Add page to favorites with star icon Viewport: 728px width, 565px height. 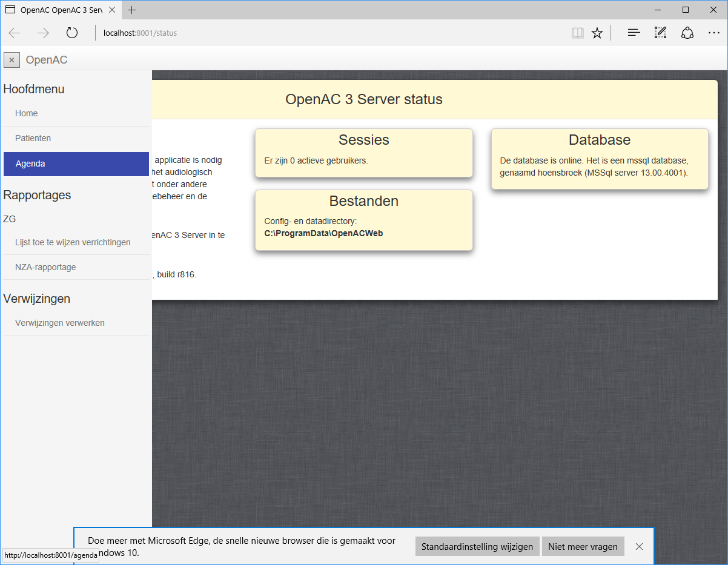pyautogui.click(x=597, y=33)
